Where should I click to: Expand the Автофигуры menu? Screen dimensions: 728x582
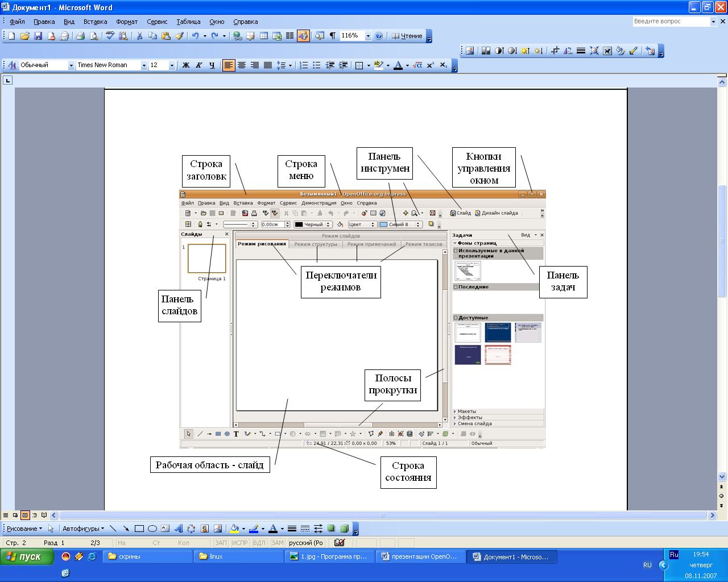point(83,529)
